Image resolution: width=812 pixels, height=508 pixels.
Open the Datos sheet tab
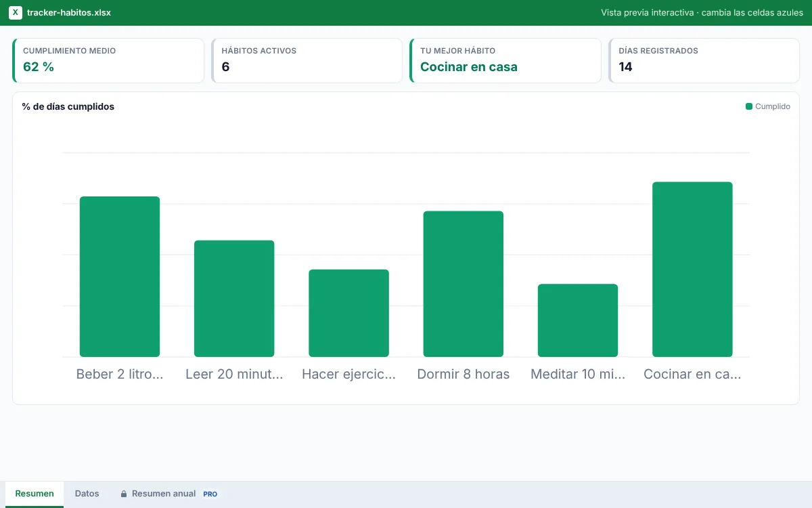point(87,494)
